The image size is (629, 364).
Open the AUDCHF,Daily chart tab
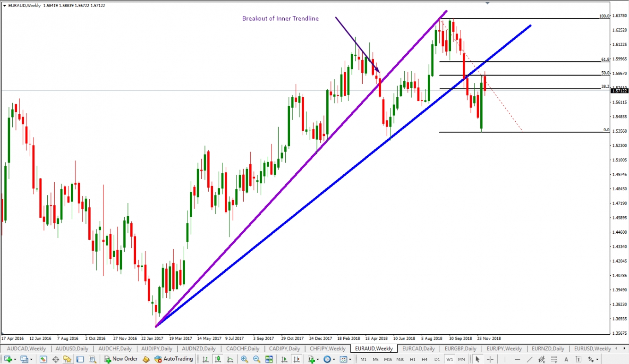(115, 348)
